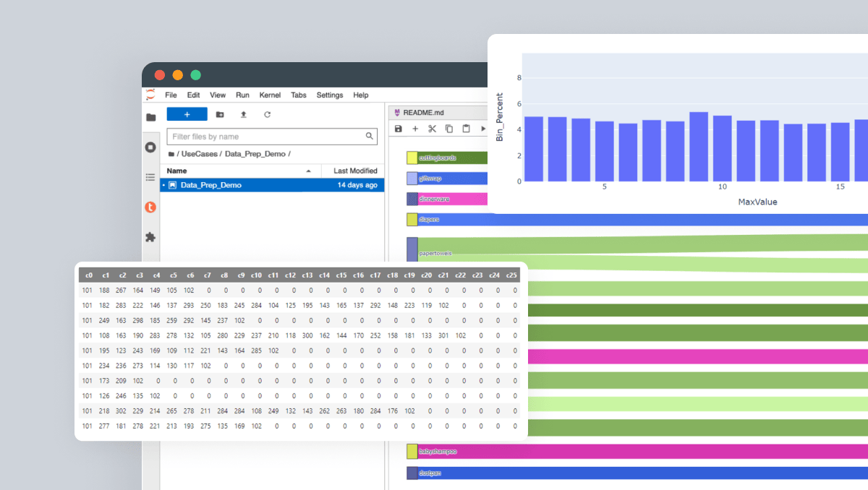Viewport: 868px width, 490px height.
Task: Open the Settings menu
Action: [329, 95]
